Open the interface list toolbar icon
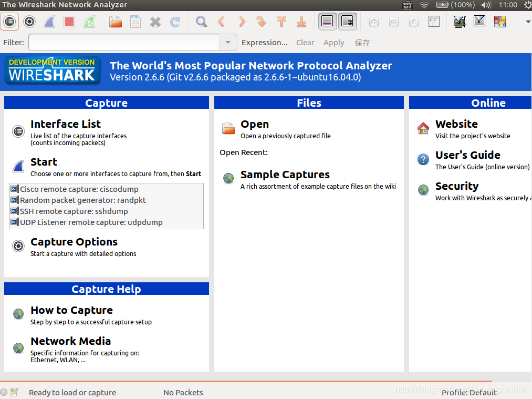 click(x=9, y=22)
